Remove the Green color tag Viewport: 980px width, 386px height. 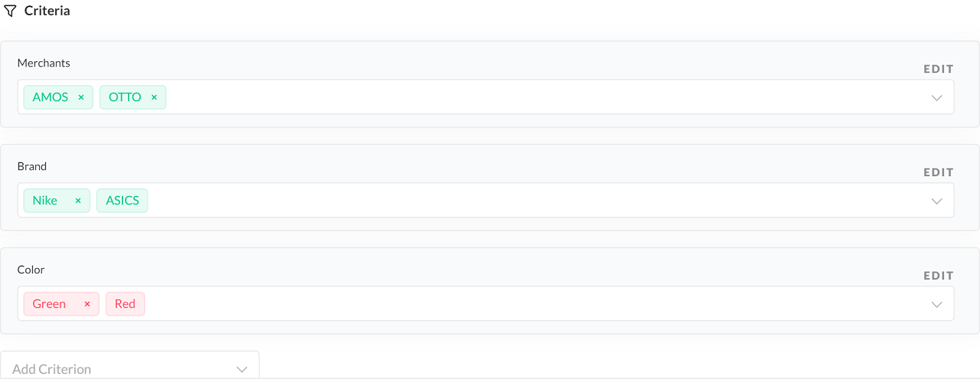click(x=87, y=304)
